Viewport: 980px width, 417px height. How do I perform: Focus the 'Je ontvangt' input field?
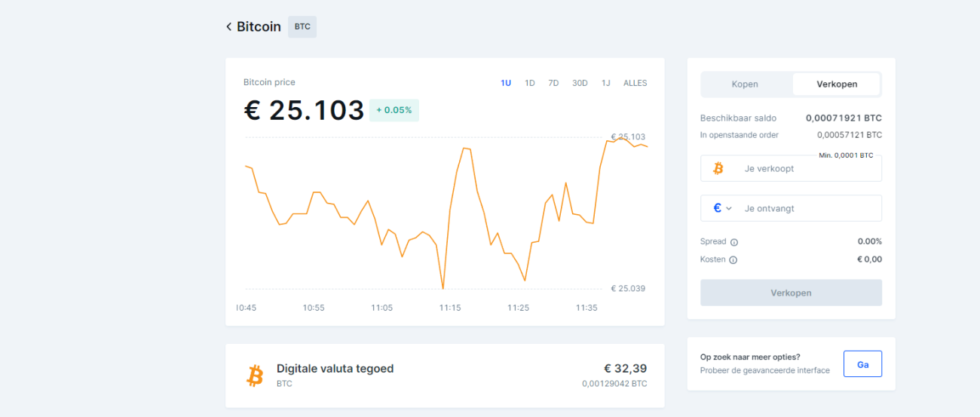point(791,208)
